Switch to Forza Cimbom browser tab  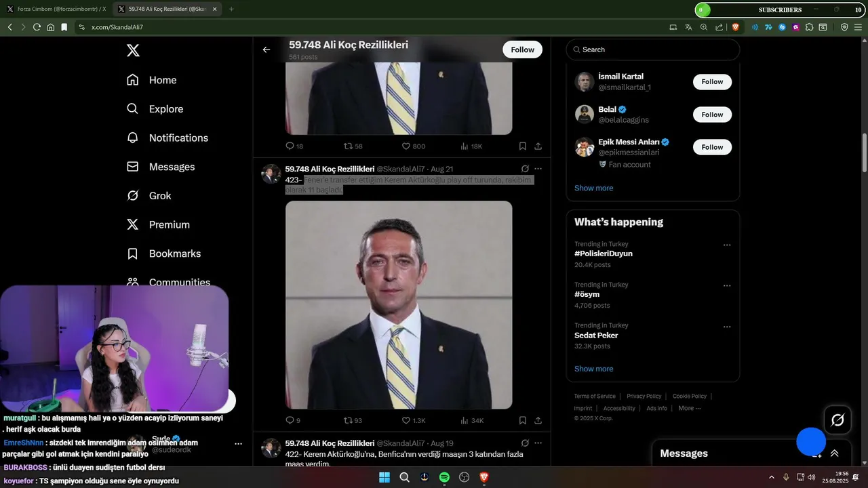(56, 9)
